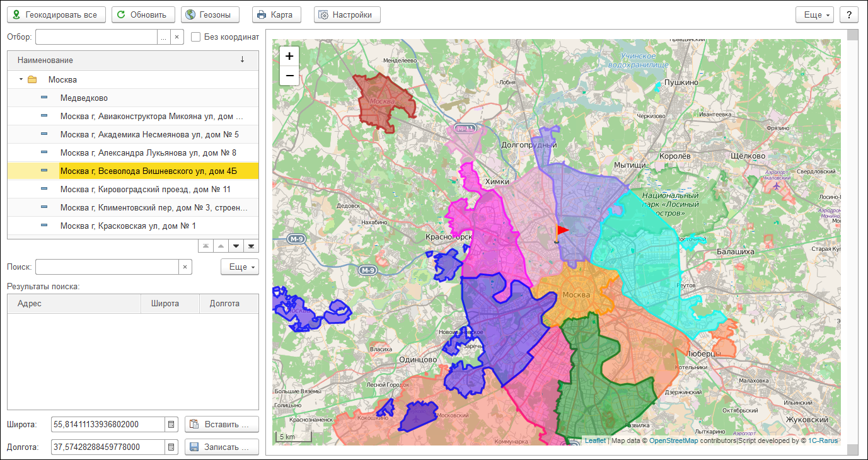
Task: Collapse the Москва folder tree
Action: click(21, 80)
